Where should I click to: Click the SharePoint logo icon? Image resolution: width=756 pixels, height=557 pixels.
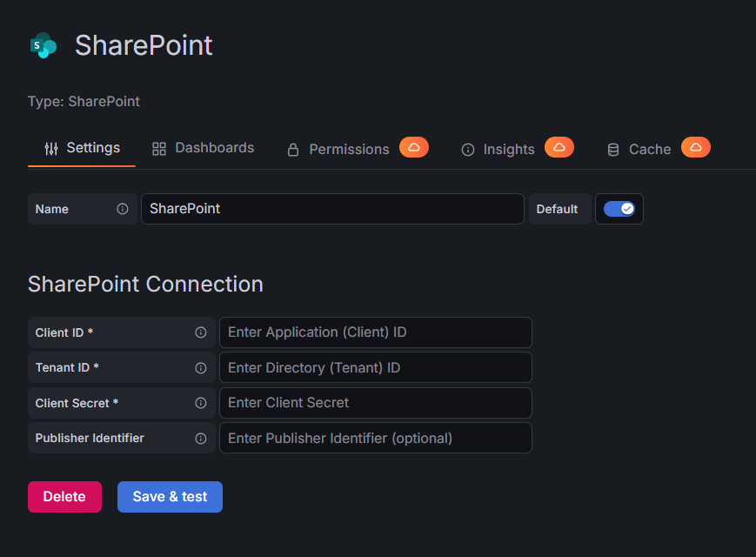43,45
